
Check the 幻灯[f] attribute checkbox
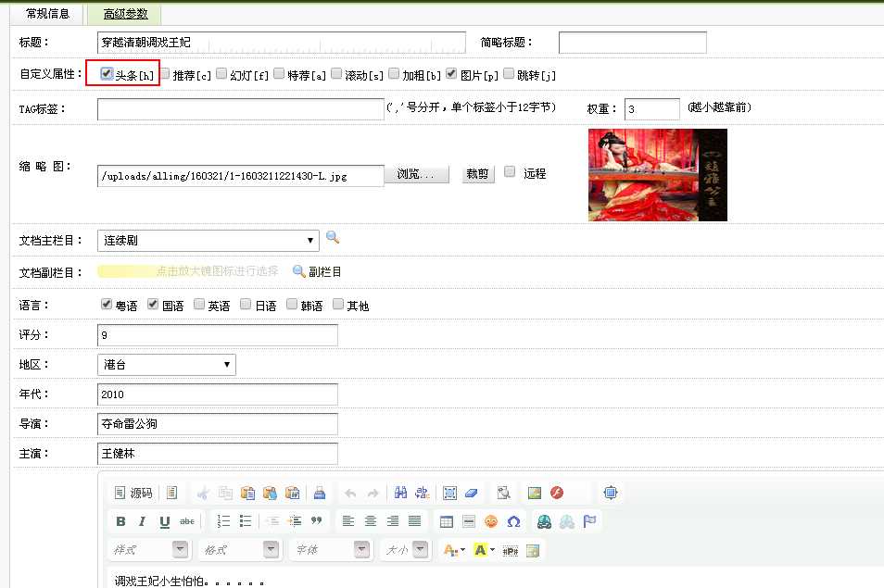point(221,73)
